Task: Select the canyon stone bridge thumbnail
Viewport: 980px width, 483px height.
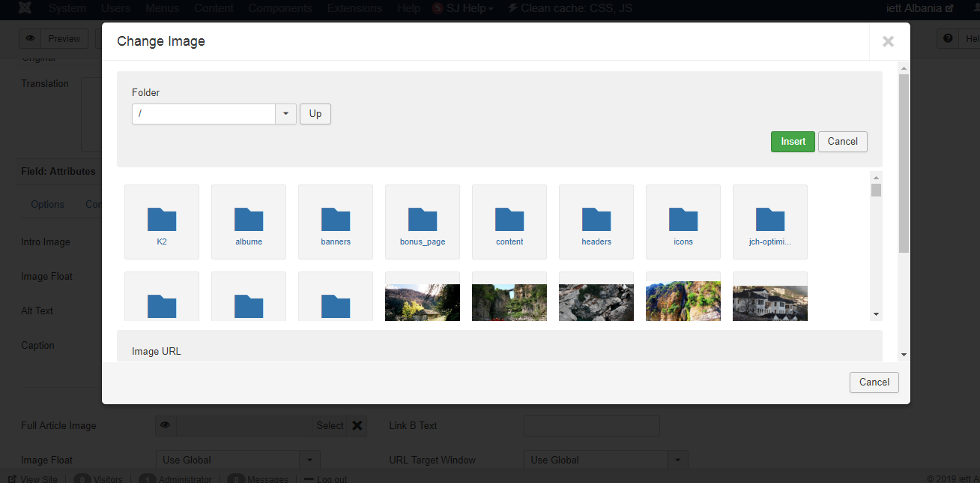Action: click(x=509, y=302)
